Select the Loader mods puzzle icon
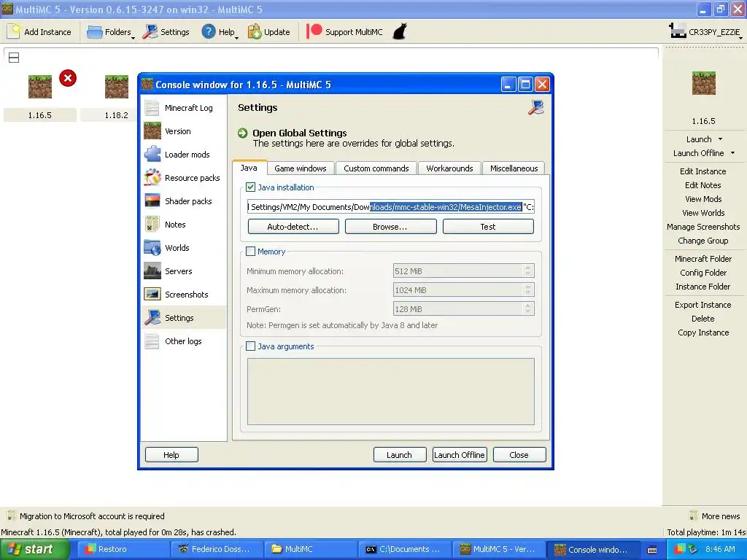The height and width of the screenshot is (560, 747). point(152,155)
